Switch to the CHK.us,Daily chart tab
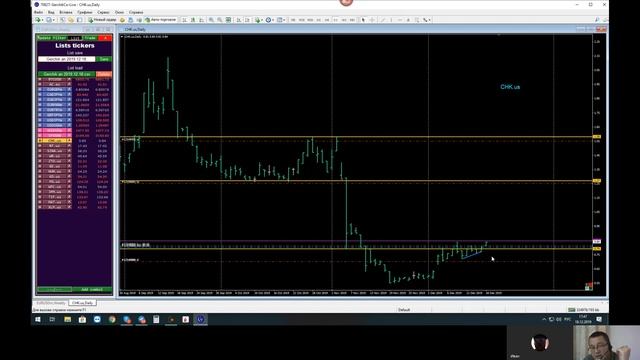The width and height of the screenshot is (640, 360). [x=82, y=303]
